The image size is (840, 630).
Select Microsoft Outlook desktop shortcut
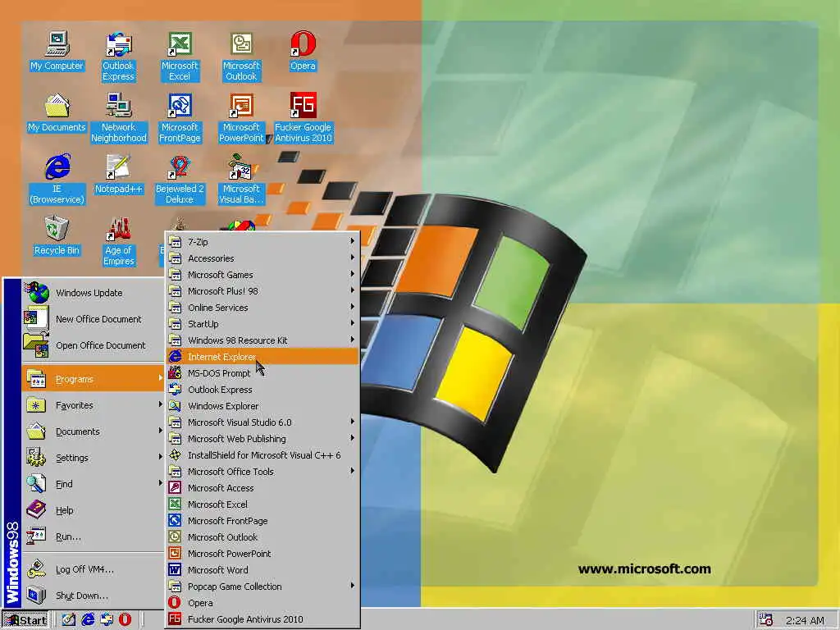tap(241, 57)
